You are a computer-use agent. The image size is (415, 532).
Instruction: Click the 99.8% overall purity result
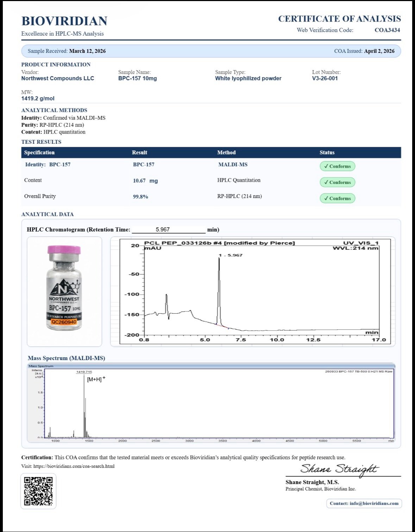140,197
